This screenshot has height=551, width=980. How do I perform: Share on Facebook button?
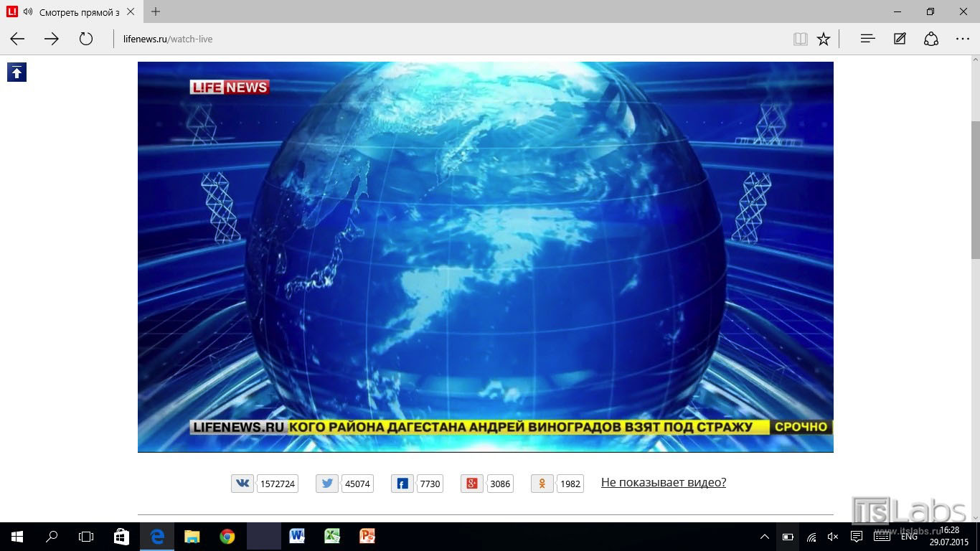click(402, 484)
